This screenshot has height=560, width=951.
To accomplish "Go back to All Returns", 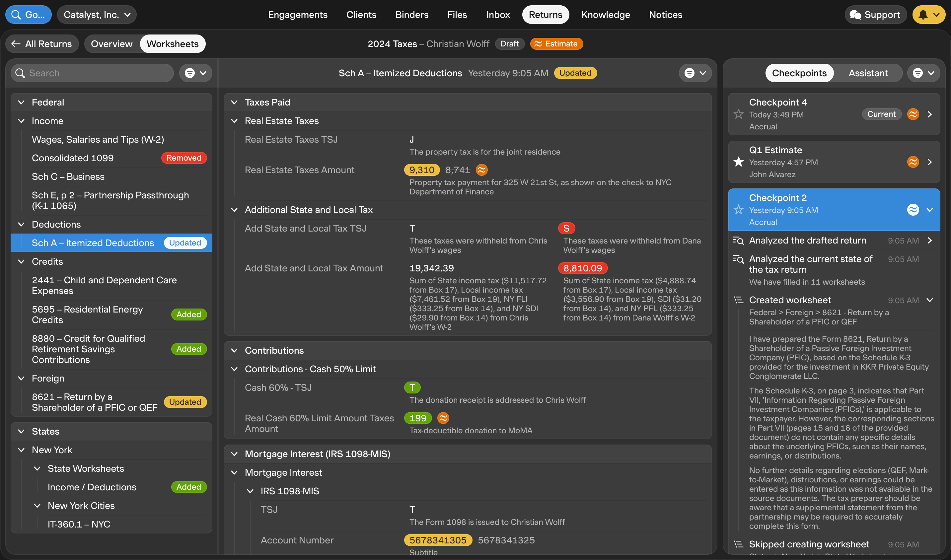I will click(42, 44).
